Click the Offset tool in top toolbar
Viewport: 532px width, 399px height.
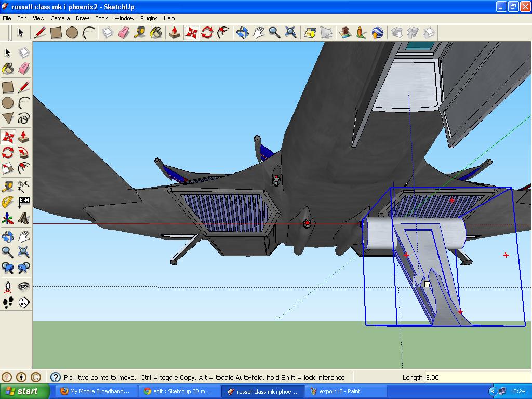tap(223, 33)
